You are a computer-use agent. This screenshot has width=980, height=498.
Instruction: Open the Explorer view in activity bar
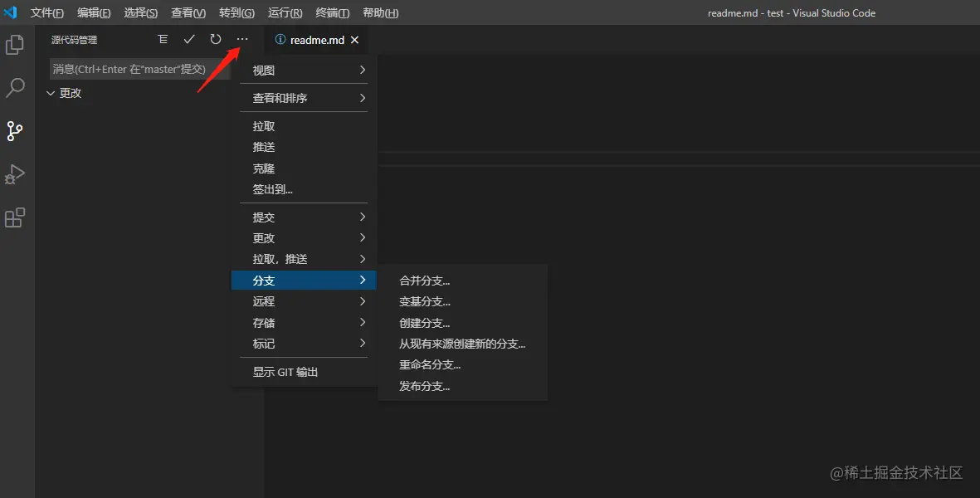[15, 45]
